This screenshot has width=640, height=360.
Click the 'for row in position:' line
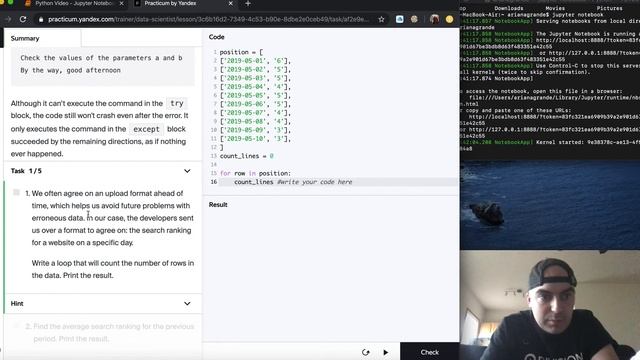click(255, 173)
